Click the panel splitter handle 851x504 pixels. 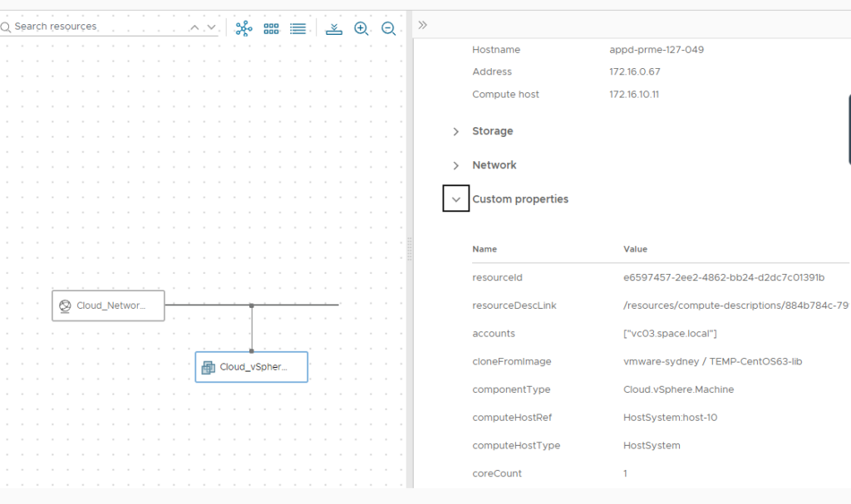pyautogui.click(x=409, y=249)
